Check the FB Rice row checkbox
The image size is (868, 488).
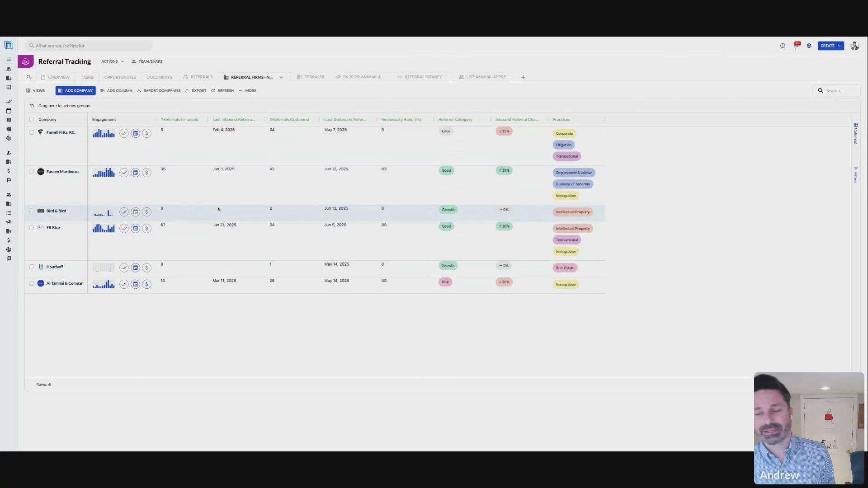[x=32, y=228]
